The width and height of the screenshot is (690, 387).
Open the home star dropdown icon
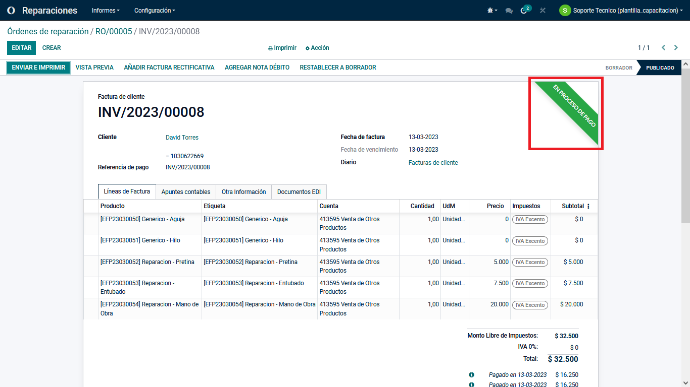point(492,11)
